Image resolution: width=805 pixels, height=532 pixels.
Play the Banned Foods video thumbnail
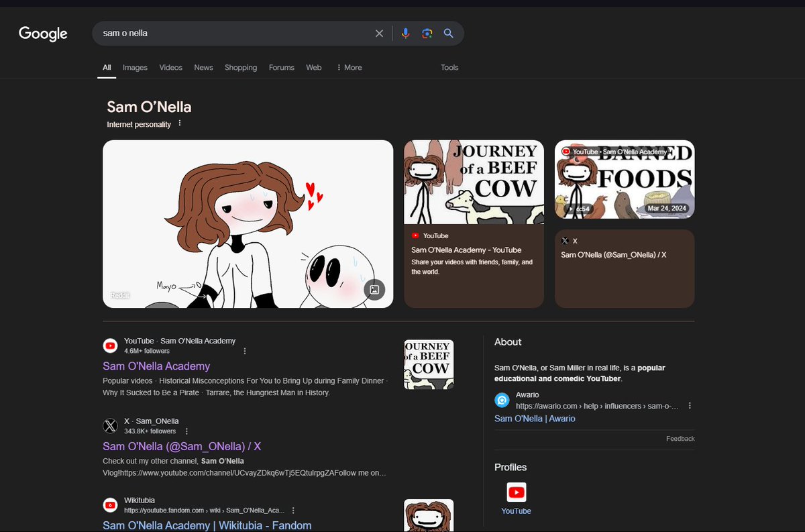[625, 179]
